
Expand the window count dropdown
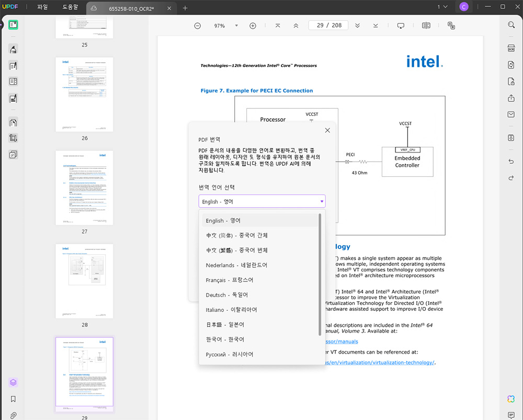coord(442,7)
